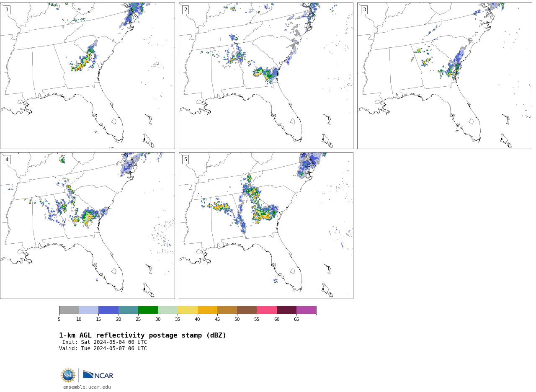536x392 pixels.
Task: Select the maroon 60-65 dBZ swatch
Action: (x=286, y=310)
